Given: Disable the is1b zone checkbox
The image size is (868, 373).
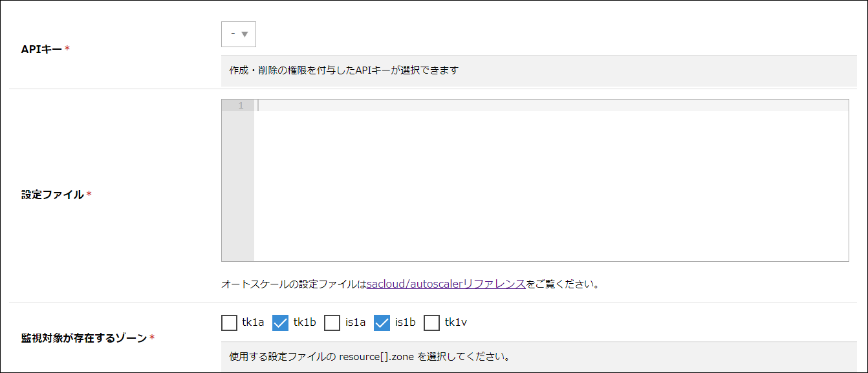Looking at the screenshot, I should tap(381, 323).
